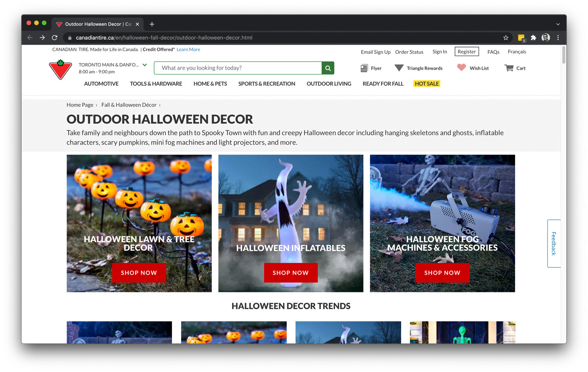This screenshot has width=588, height=372.
Task: Shop Now for Halloween Fog Machines
Action: point(442,273)
